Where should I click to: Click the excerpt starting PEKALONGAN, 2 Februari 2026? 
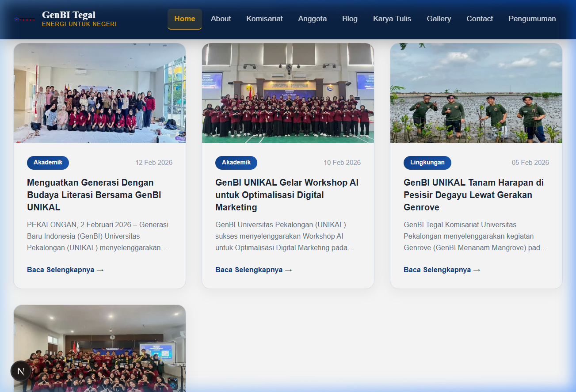[x=98, y=236]
